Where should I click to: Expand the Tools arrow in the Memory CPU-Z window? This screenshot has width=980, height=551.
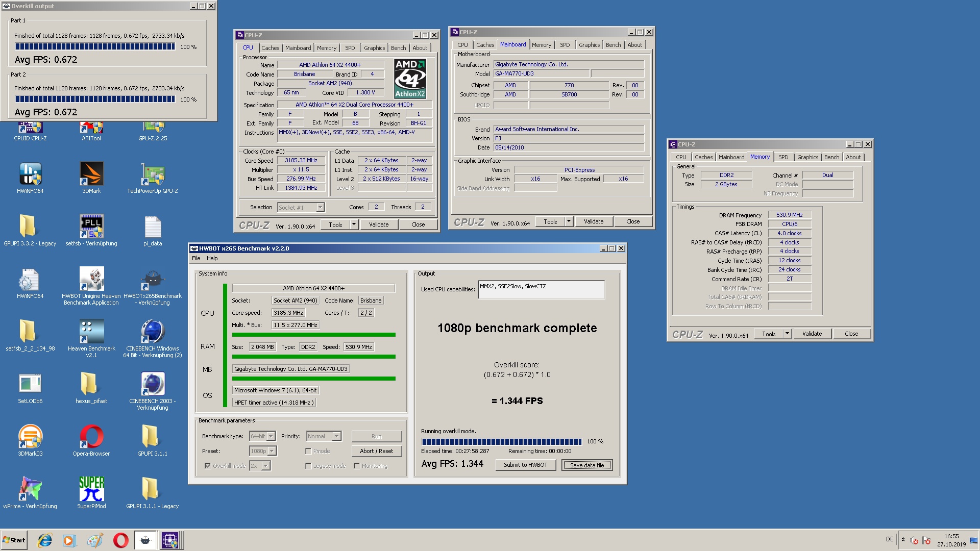click(787, 334)
